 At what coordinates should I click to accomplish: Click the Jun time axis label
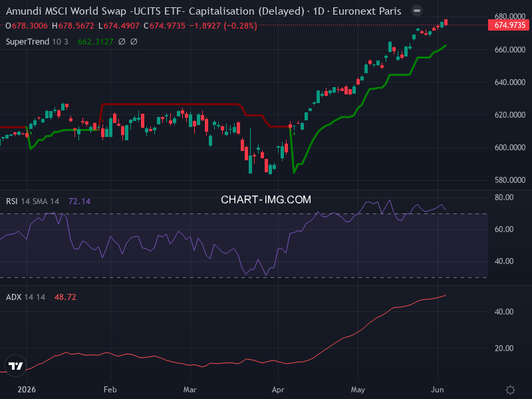438,390
